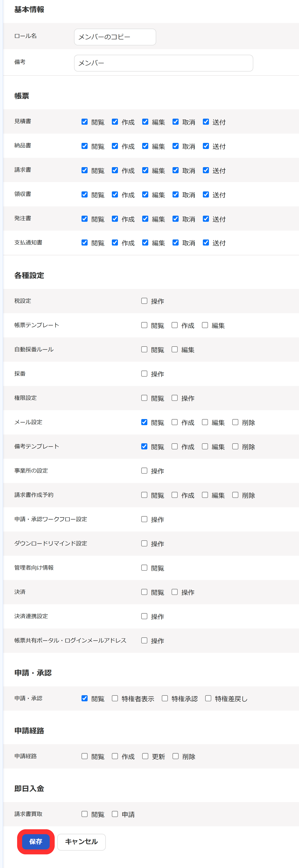Enable 作成 for 帳票テンプレート
The width and height of the screenshot is (299, 868).
pyautogui.click(x=175, y=325)
